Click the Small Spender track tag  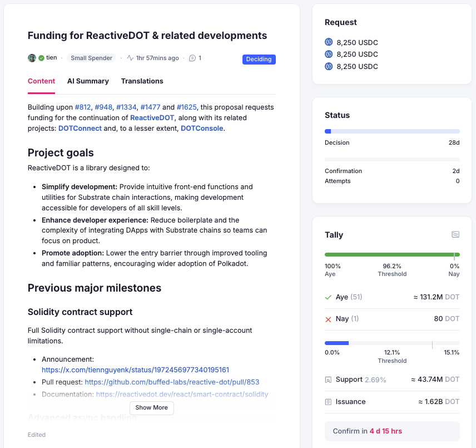92,58
